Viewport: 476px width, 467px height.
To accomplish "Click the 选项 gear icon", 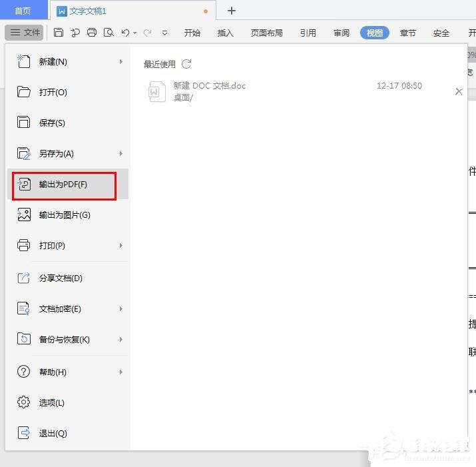I will 23,402.
